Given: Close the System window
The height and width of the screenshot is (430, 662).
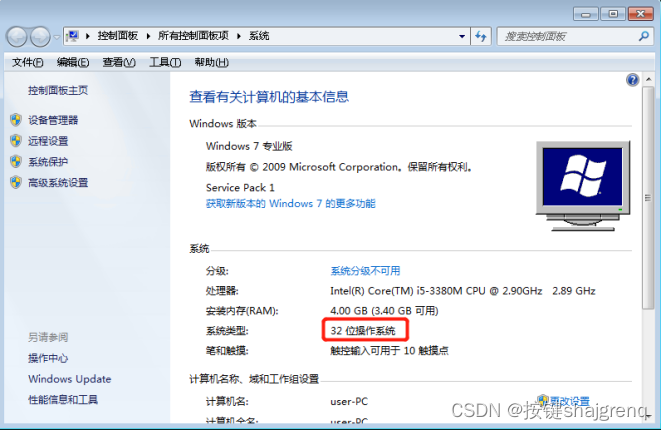Looking at the screenshot, I should point(640,14).
